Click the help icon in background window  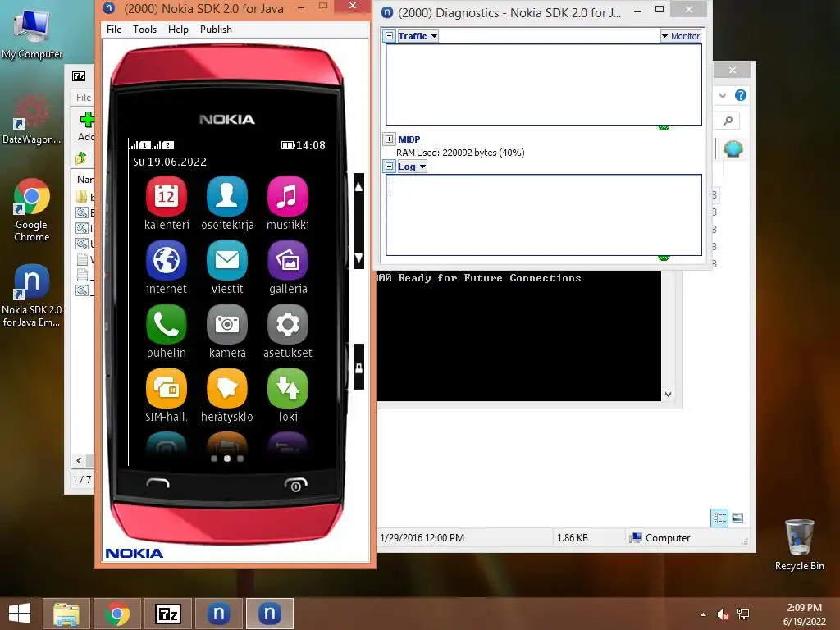pyautogui.click(x=741, y=95)
